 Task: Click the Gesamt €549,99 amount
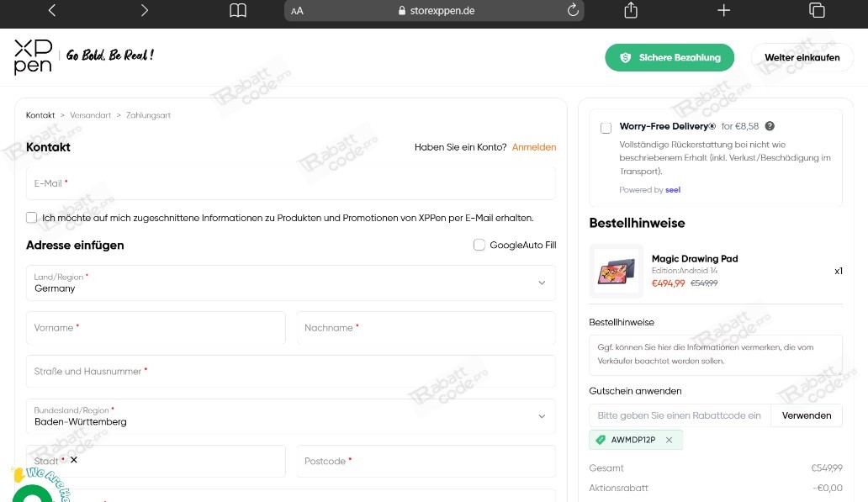[827, 468]
